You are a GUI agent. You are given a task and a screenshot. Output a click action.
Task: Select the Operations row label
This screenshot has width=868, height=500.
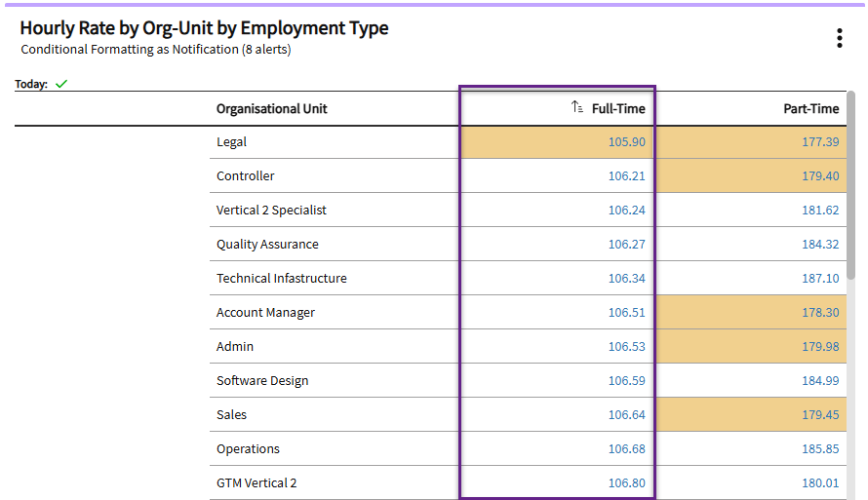pos(248,449)
